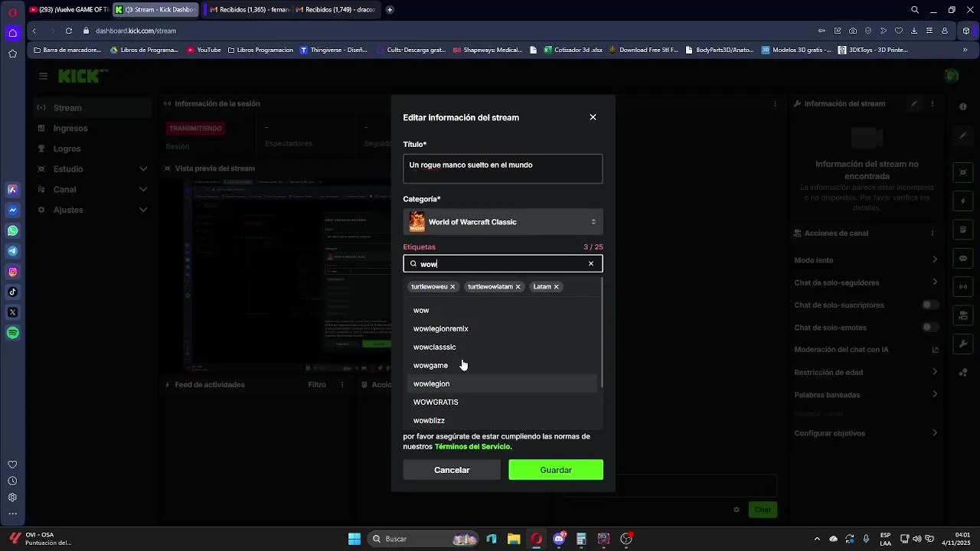Open the Windows Start menu

(x=354, y=539)
